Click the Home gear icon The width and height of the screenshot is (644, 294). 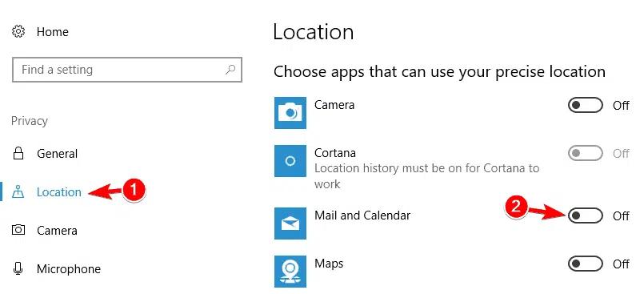18,31
